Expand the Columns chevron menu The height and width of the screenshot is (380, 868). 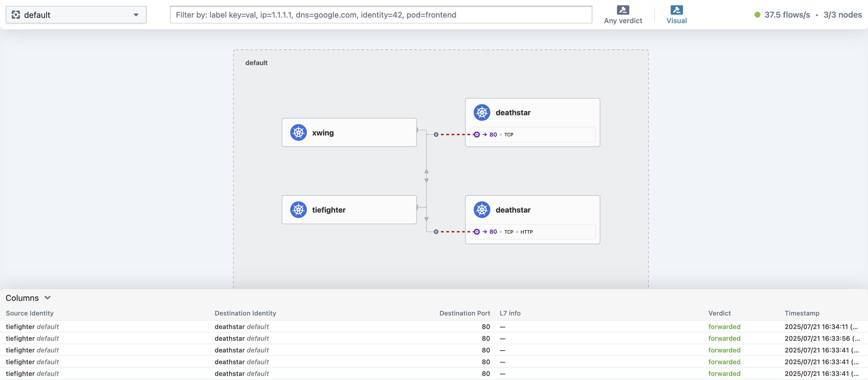coord(48,298)
